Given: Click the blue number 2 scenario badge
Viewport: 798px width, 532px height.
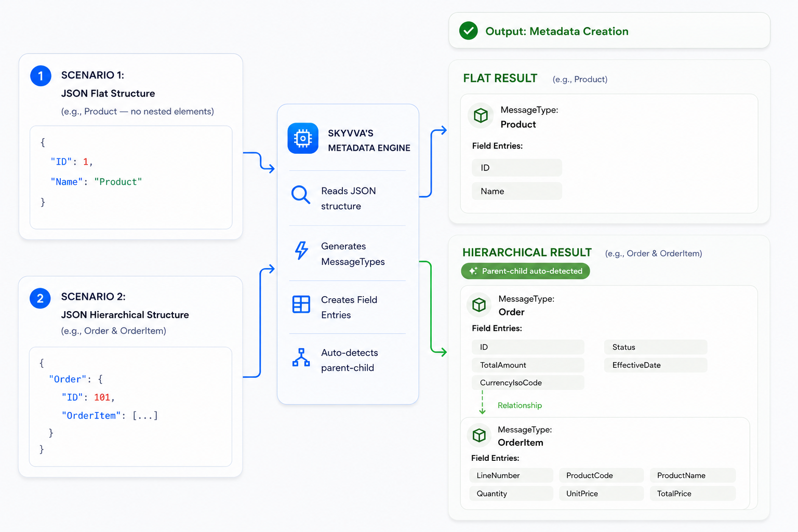Looking at the screenshot, I should pos(40,299).
